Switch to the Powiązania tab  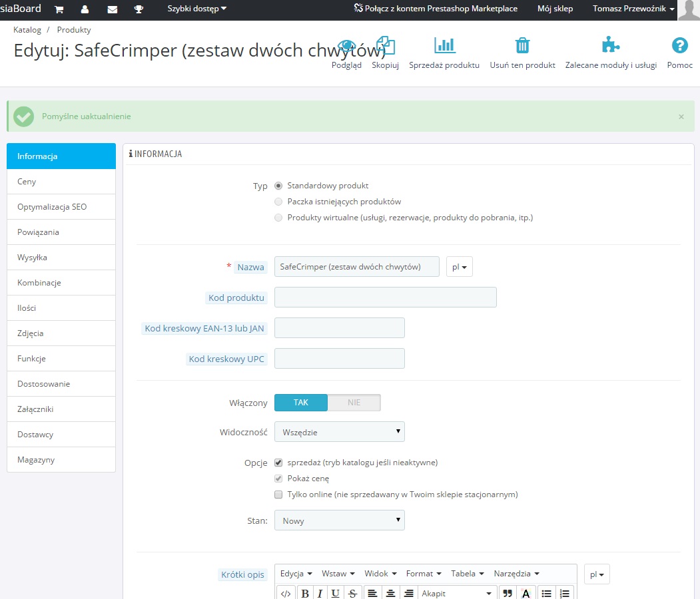click(x=61, y=232)
